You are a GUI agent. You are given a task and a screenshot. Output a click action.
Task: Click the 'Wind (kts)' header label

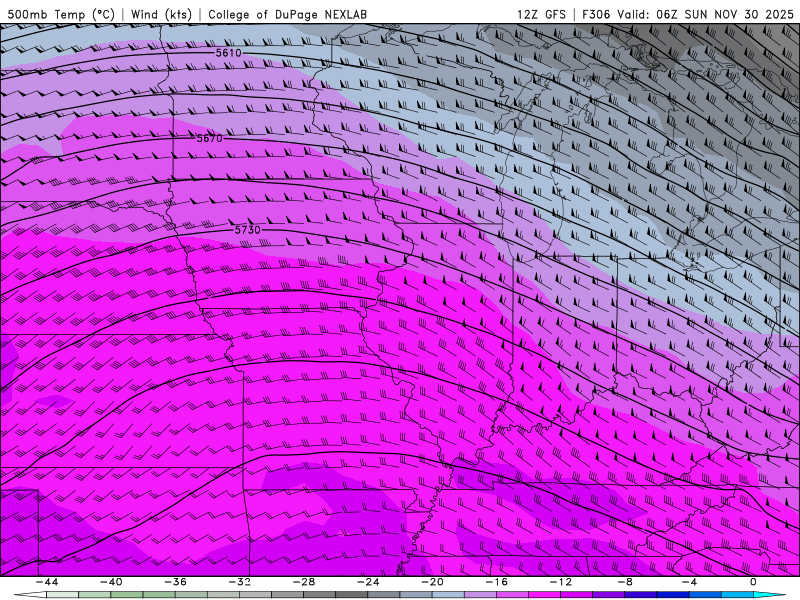[x=161, y=14]
